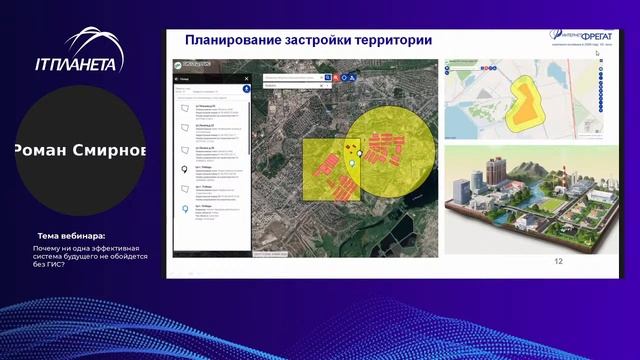Screen dimensions: 640x360
Task: Click the 'Тема вебинара:' heading
Action: pos(71,236)
